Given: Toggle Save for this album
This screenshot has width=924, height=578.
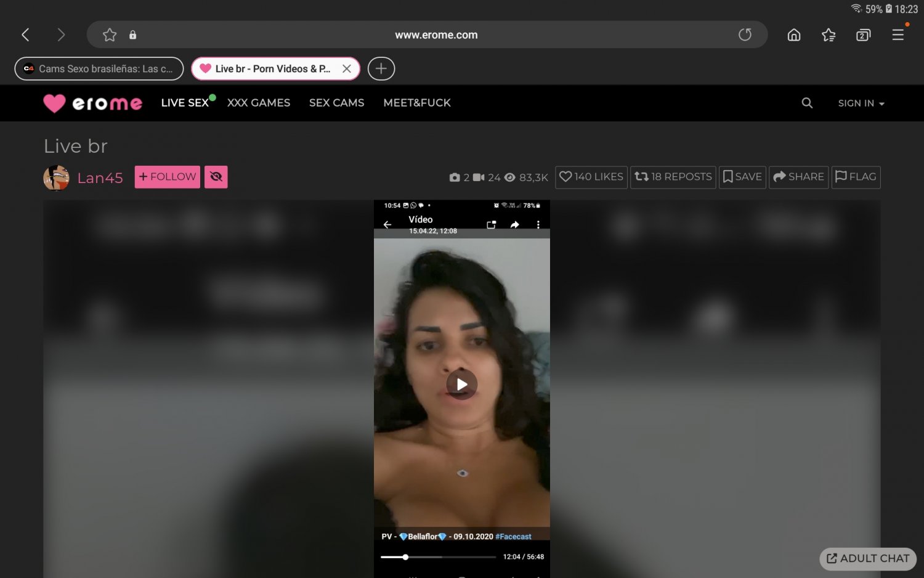Looking at the screenshot, I should [742, 177].
